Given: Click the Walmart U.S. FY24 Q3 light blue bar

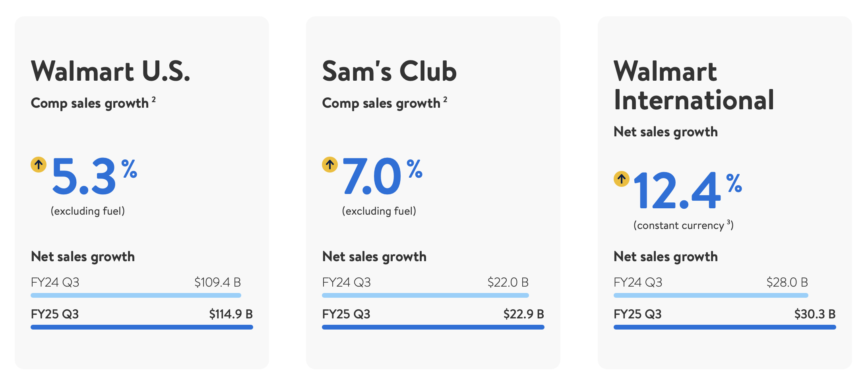Looking at the screenshot, I should click(136, 295).
